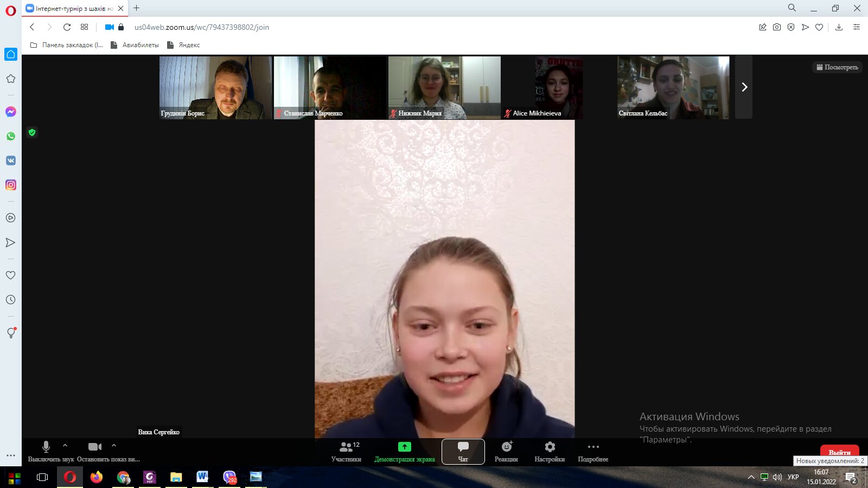This screenshot has height=488, width=868.
Task: Click the View (Посмотреть) button
Action: tap(837, 67)
